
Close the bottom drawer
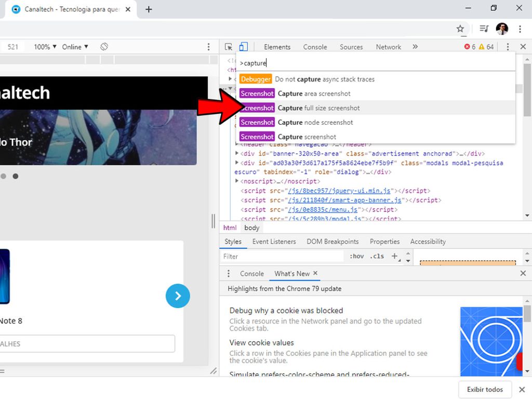coord(523,273)
